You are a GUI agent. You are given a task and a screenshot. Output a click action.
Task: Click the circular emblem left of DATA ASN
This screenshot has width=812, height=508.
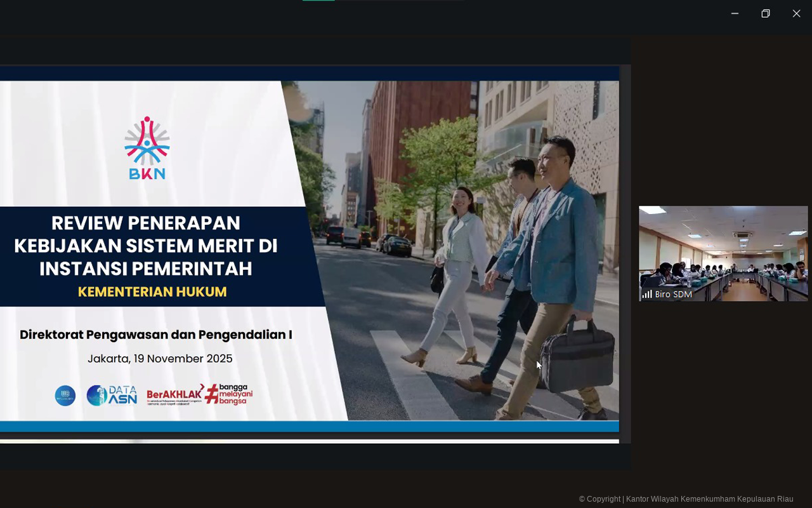pos(65,394)
